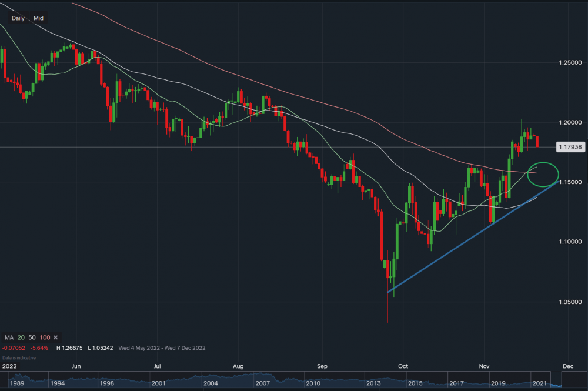Open the Daily timeframe dropdown
Screen dimensions: 588x391
[18, 18]
